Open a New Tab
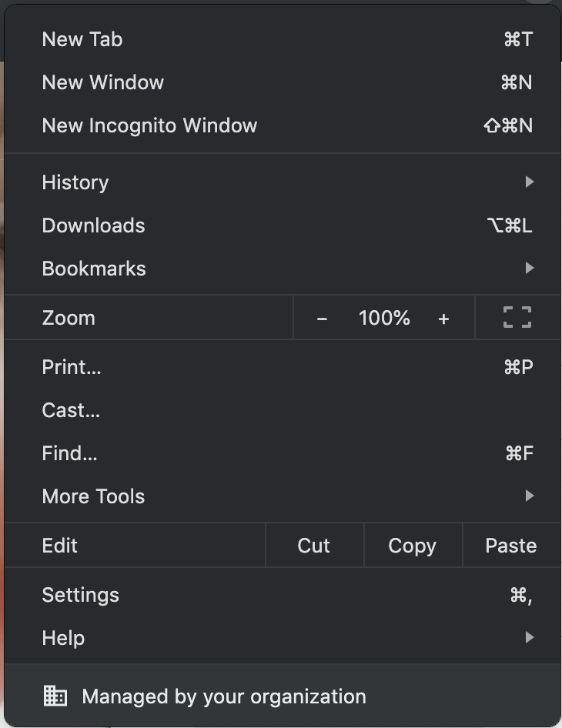562x728 pixels. [x=82, y=39]
